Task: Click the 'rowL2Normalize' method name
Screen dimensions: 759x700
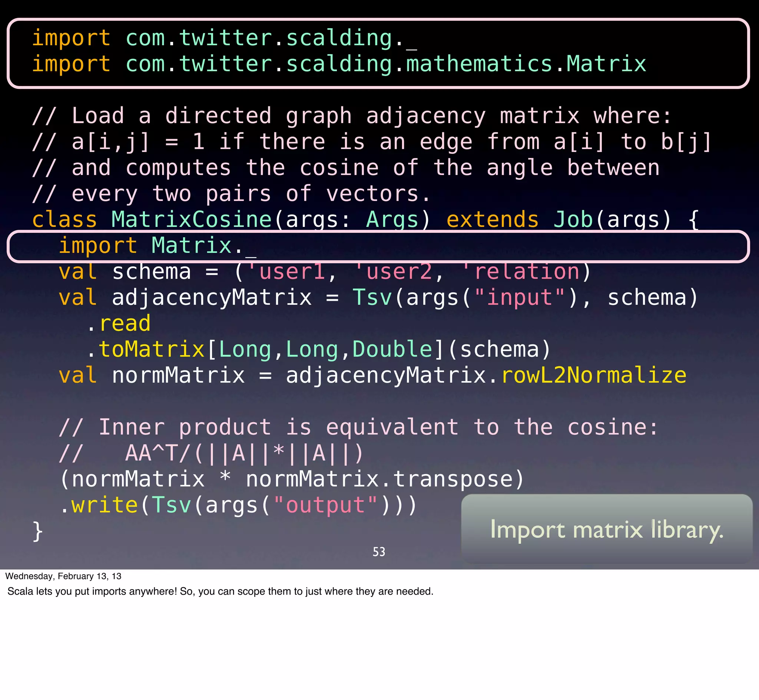Action: click(x=594, y=375)
